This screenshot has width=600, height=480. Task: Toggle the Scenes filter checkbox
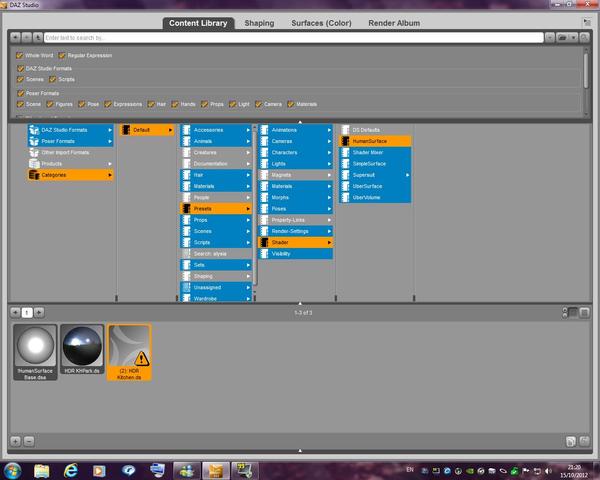click(x=21, y=79)
